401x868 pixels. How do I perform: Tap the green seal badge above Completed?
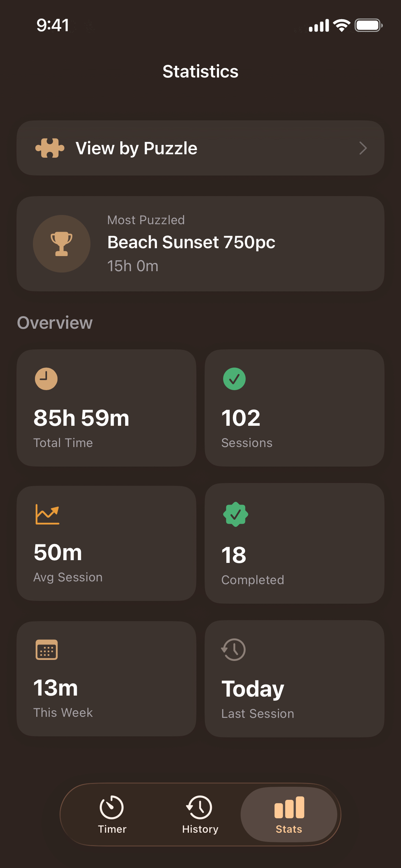235,514
